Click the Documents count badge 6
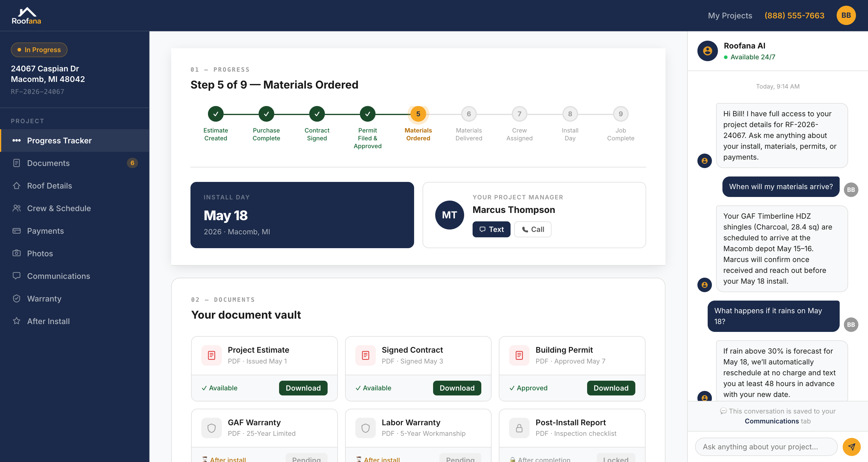This screenshot has height=462, width=868. pyautogui.click(x=132, y=163)
